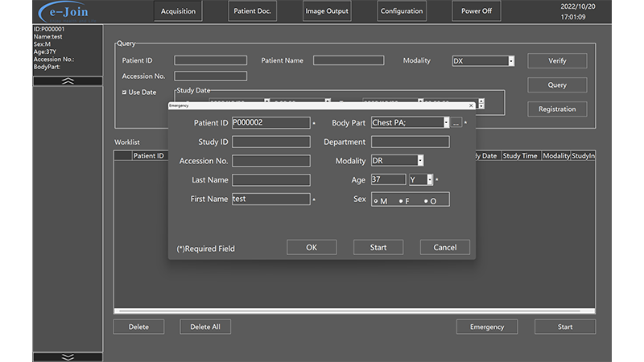Click dialog Accession No. field

[271, 161]
